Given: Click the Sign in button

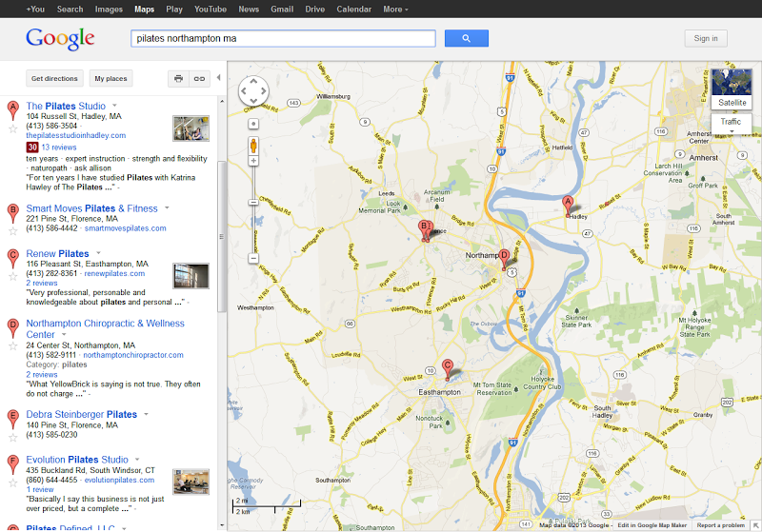Looking at the screenshot, I should (706, 38).
